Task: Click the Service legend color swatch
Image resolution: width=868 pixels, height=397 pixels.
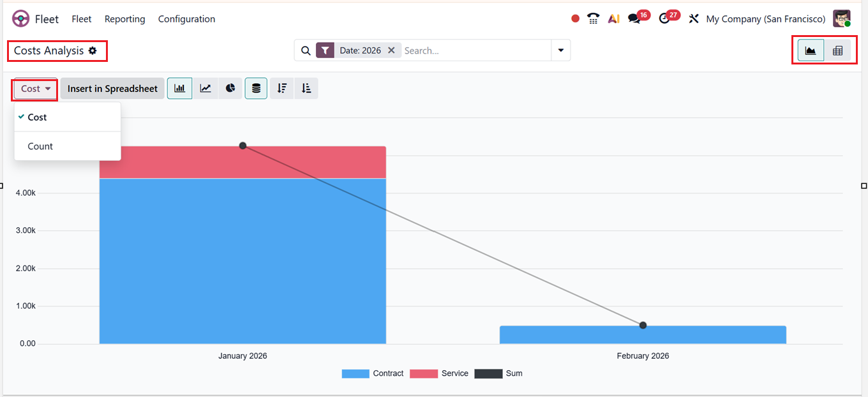Action: tap(423, 373)
